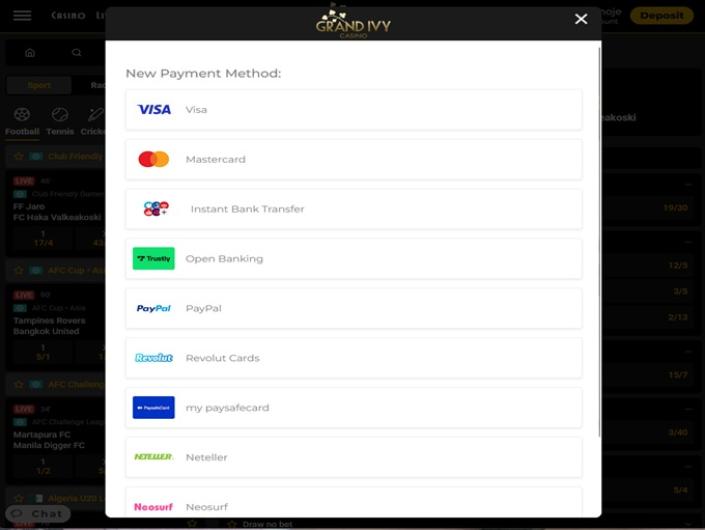This screenshot has width=705, height=530.
Task: Open the hamburger menu
Action: coord(22,15)
